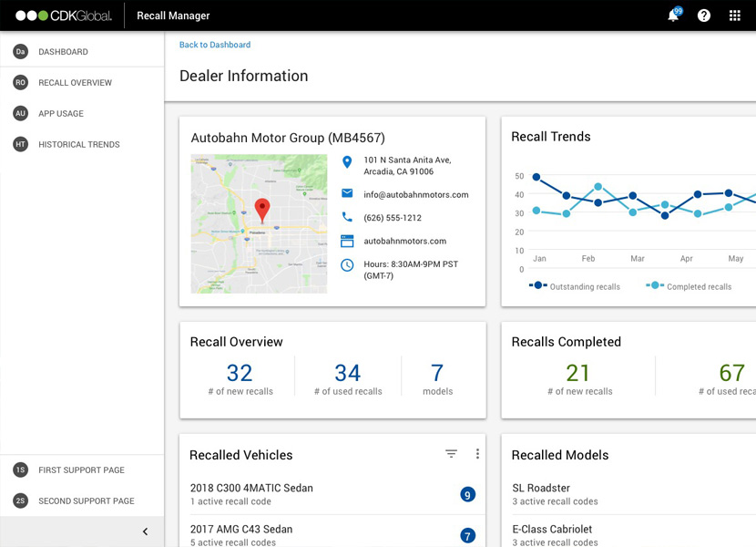Image resolution: width=756 pixels, height=547 pixels.
Task: Collapse the sidebar with the left chevron
Action: (145, 532)
